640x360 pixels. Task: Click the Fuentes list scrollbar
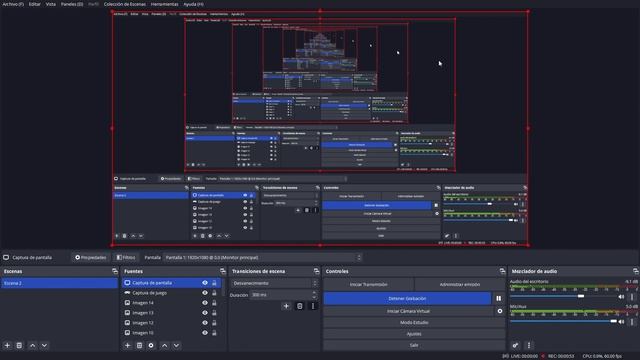(x=223, y=287)
